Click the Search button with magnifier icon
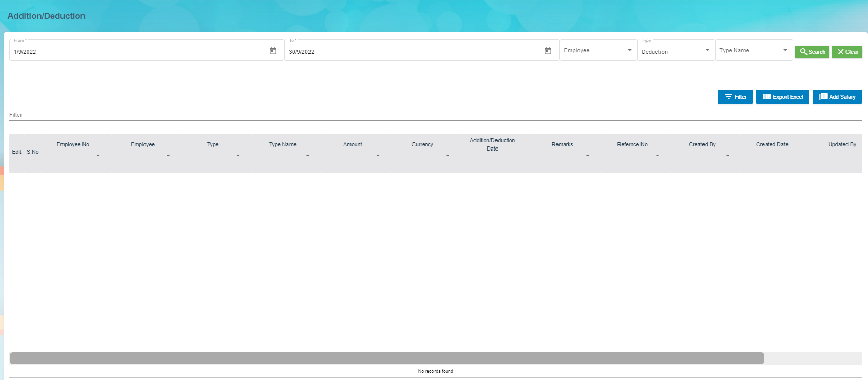Viewport: 868px width, 380px height. [x=812, y=52]
